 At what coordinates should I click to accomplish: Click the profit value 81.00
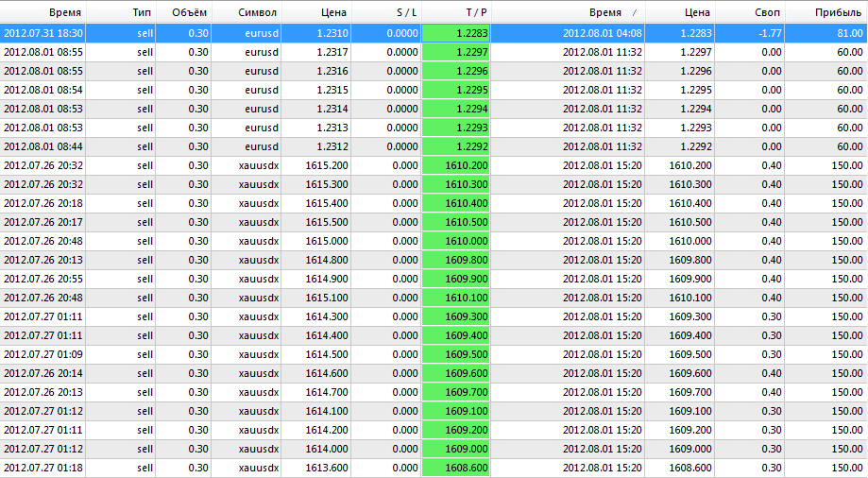click(x=850, y=33)
